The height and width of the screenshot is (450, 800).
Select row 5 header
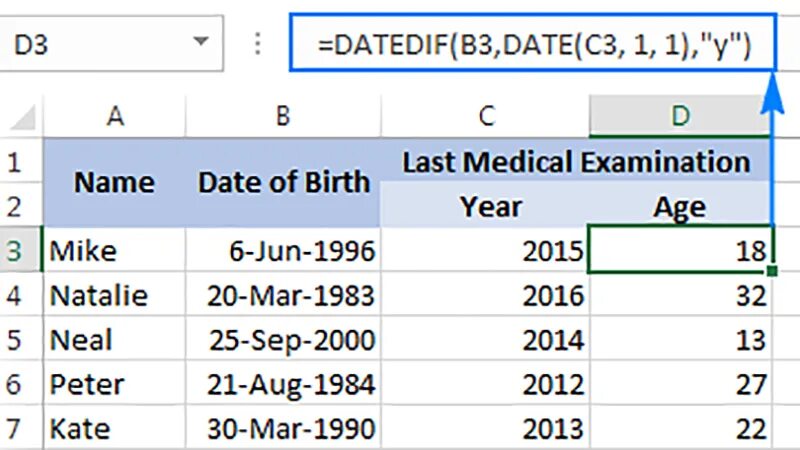pos(15,340)
